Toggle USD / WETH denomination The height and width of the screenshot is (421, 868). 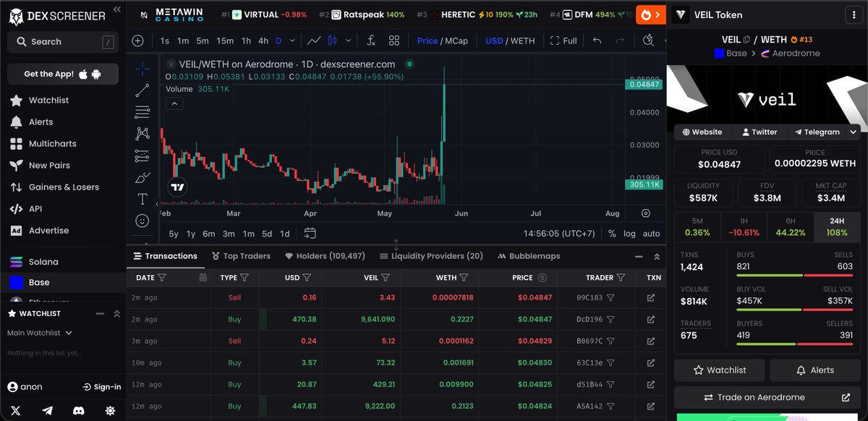click(510, 41)
